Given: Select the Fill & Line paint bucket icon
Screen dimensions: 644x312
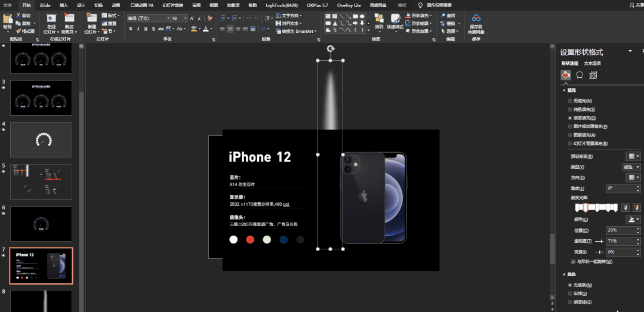Looking at the screenshot, I should [566, 75].
